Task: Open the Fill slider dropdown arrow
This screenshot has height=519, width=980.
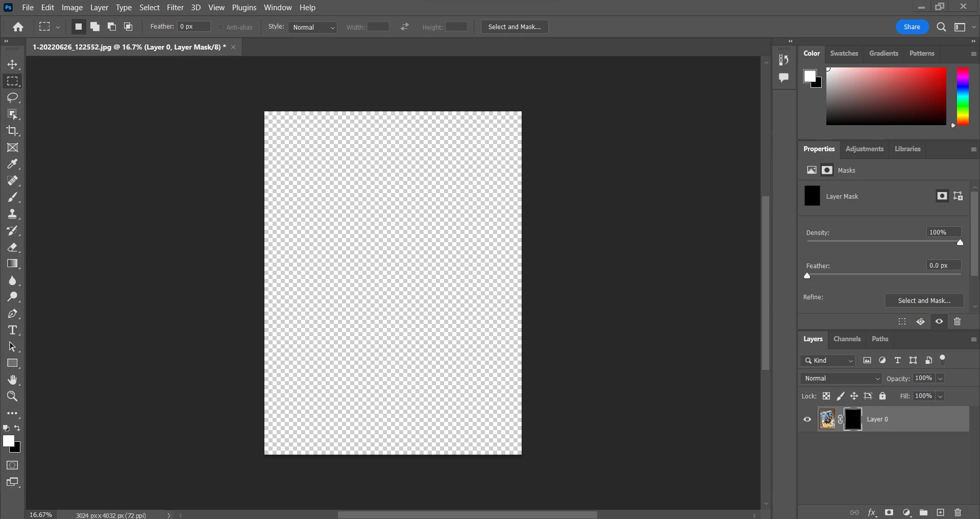Action: click(x=940, y=396)
